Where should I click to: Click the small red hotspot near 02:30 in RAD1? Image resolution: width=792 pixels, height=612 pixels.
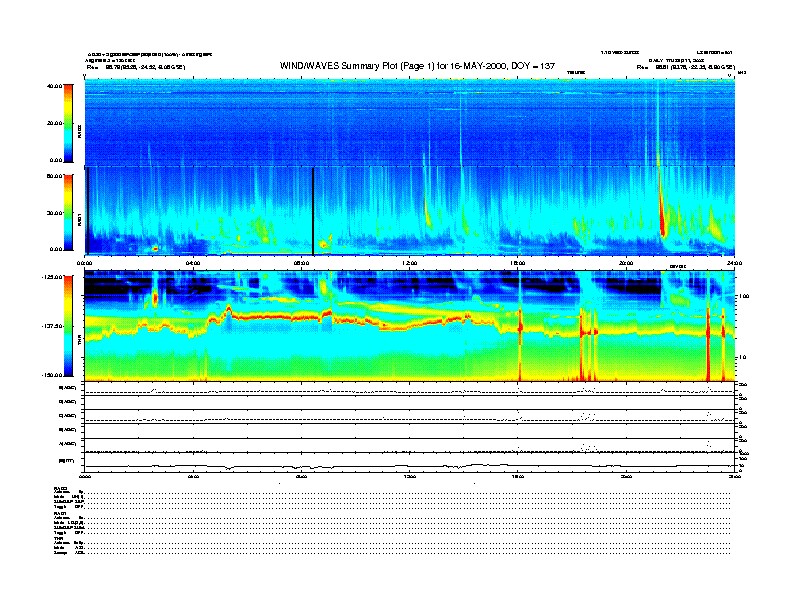coord(155,248)
